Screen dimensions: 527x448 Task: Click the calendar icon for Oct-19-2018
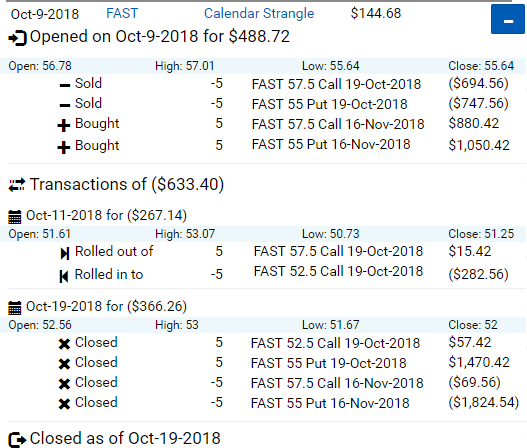pos(14,308)
